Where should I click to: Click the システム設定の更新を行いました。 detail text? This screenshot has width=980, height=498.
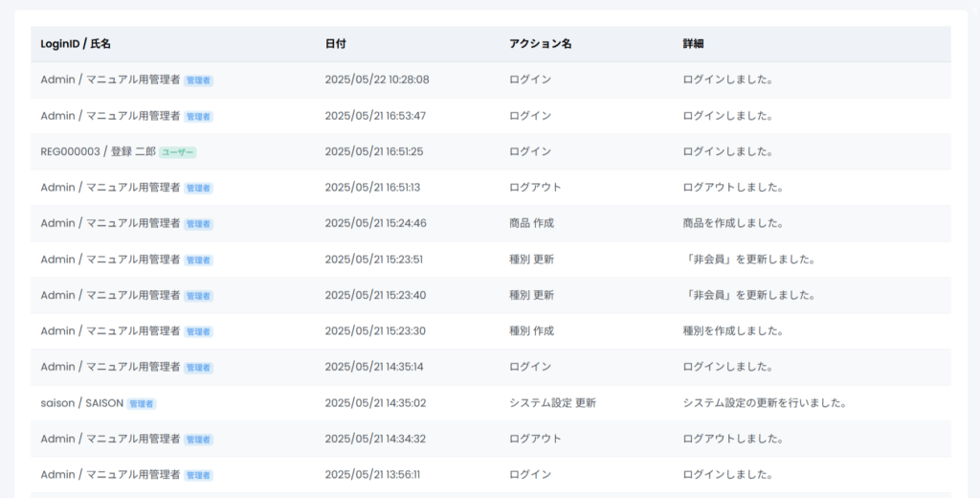coord(764,403)
